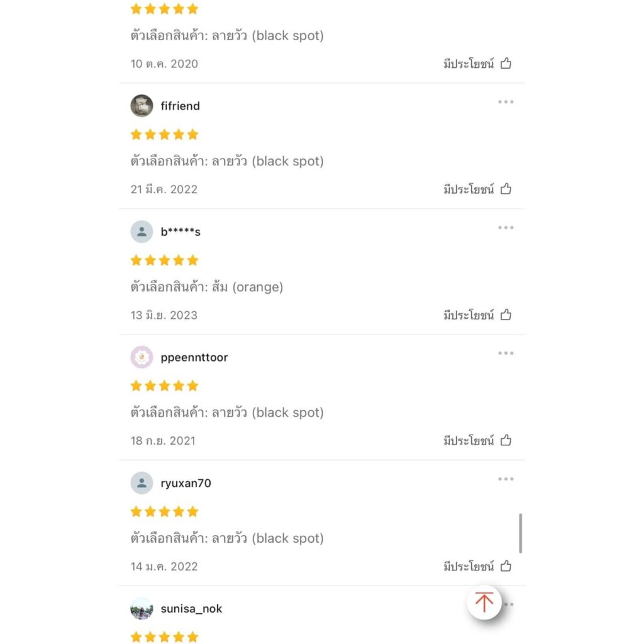Open more options for ppeennttoor's review
The width and height of the screenshot is (644, 644).
[506, 353]
